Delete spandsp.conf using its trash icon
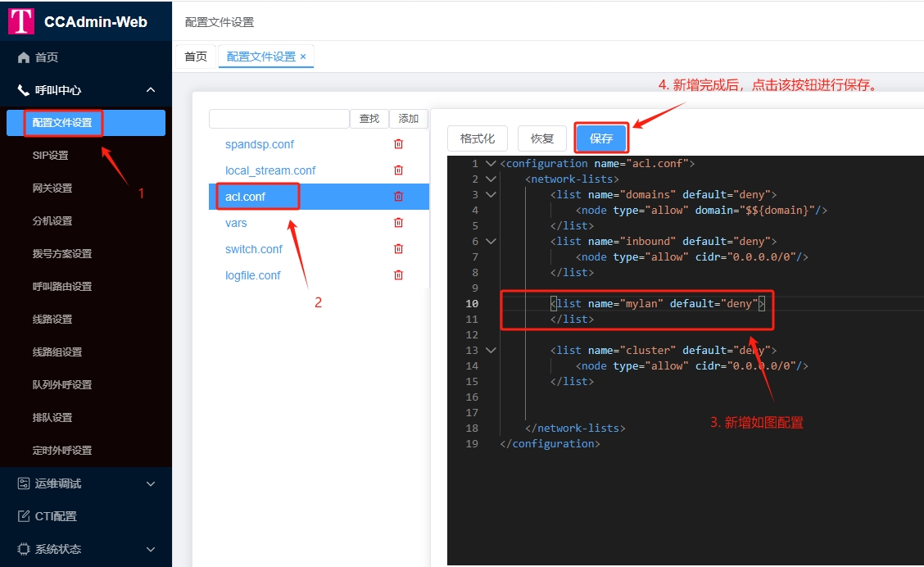Image resolution: width=924 pixels, height=567 pixels. 399,143
